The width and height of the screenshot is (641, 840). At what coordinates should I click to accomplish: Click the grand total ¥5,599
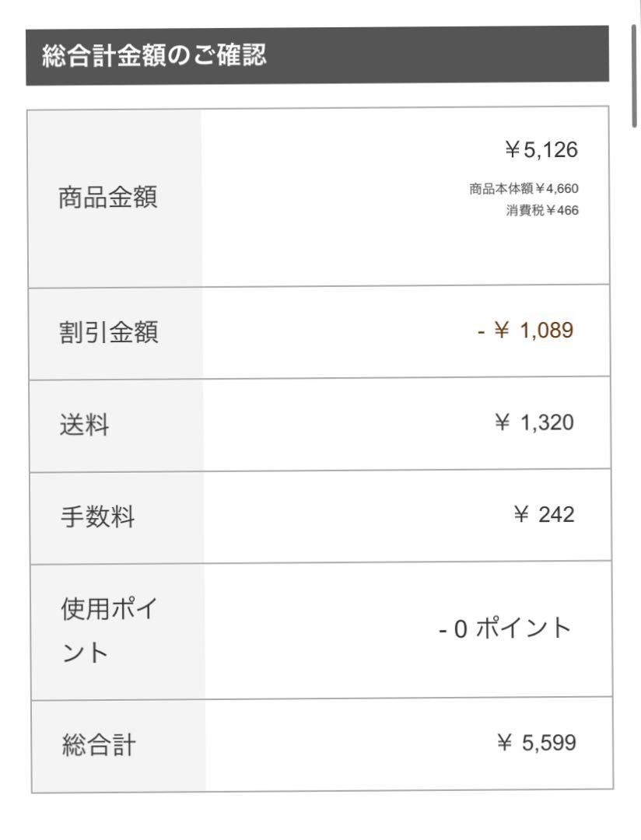tap(537, 743)
